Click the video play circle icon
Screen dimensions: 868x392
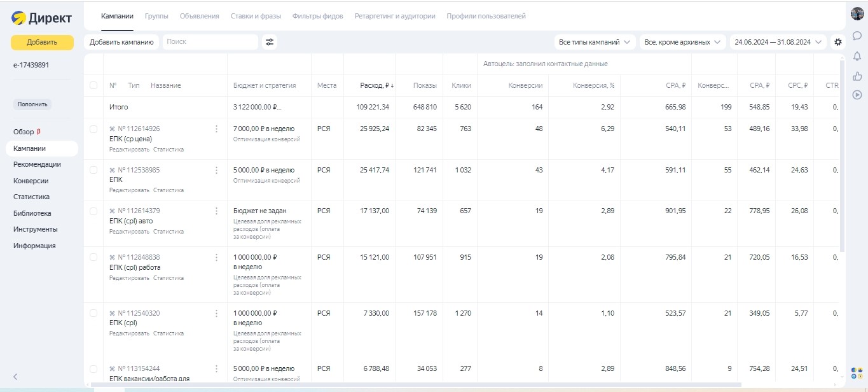pyautogui.click(x=857, y=95)
